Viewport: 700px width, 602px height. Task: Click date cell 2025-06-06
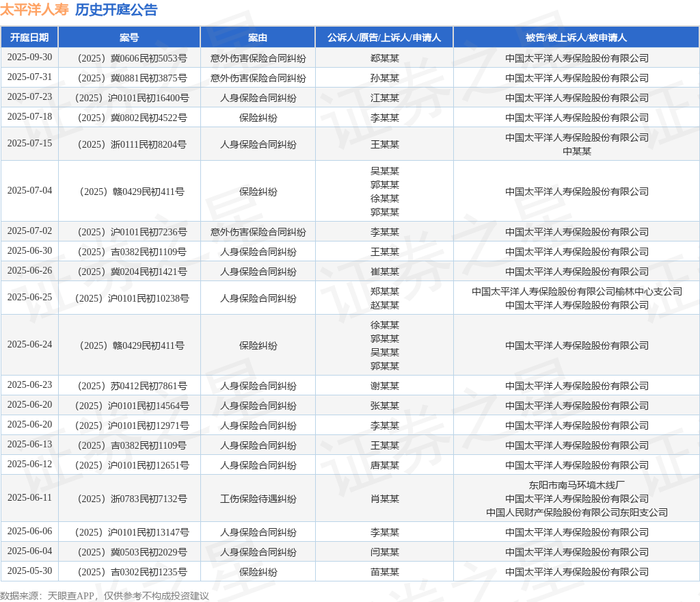coord(29,532)
